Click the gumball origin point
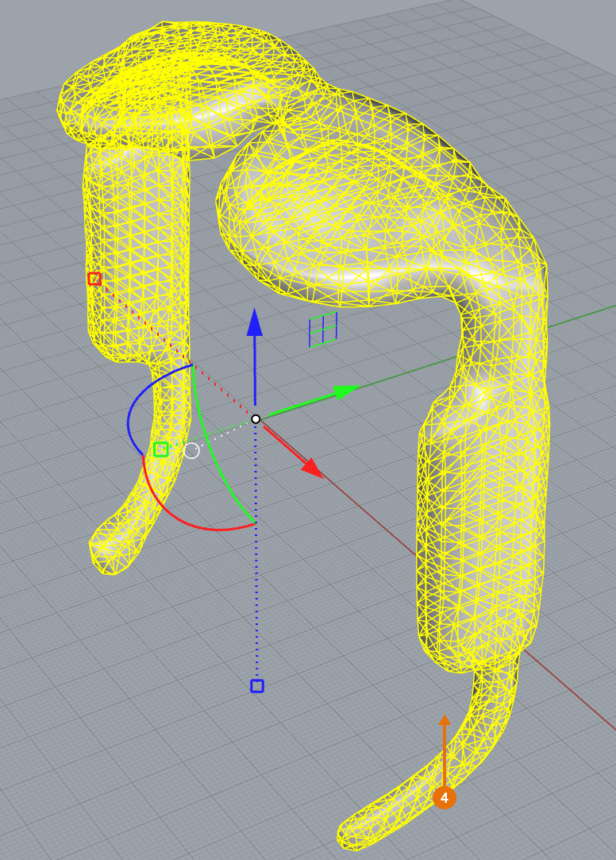Viewport: 616px width, 860px height. tap(256, 419)
